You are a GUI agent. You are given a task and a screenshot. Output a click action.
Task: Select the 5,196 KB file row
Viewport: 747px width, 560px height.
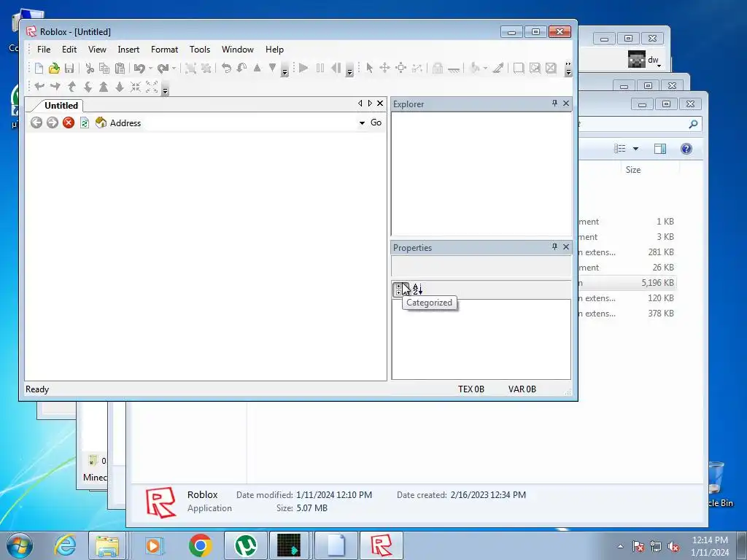click(x=627, y=283)
